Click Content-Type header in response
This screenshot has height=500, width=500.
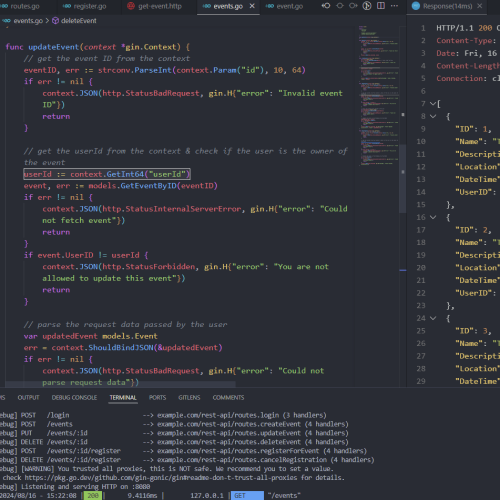pyautogui.click(x=466, y=41)
